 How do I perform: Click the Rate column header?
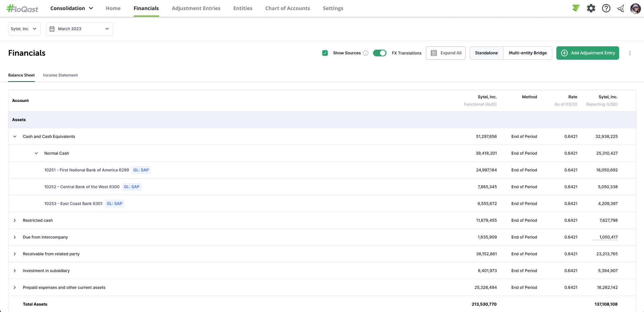(x=573, y=97)
